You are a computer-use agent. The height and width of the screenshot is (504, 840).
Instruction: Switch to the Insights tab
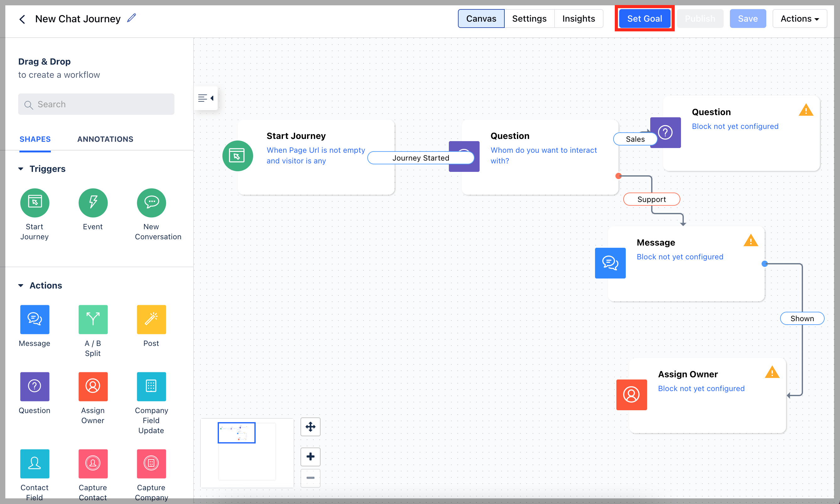(x=578, y=19)
